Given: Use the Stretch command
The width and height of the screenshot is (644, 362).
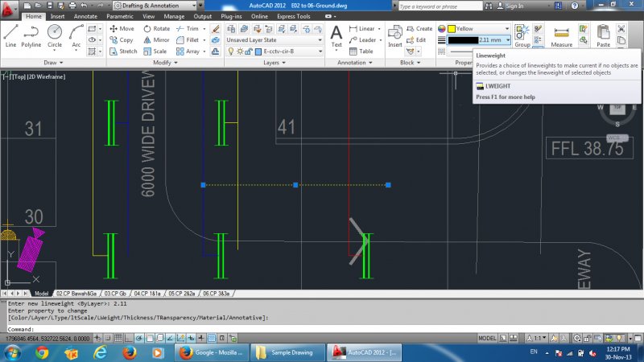Looking at the screenshot, I should tap(123, 51).
